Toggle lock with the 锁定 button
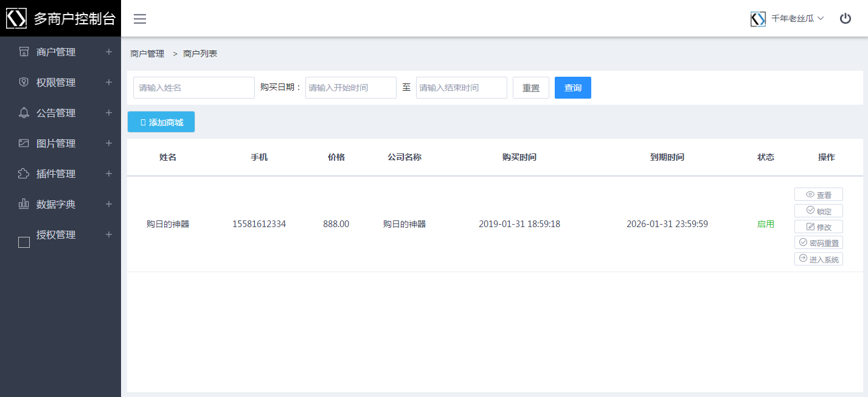This screenshot has height=397, width=868. (818, 211)
